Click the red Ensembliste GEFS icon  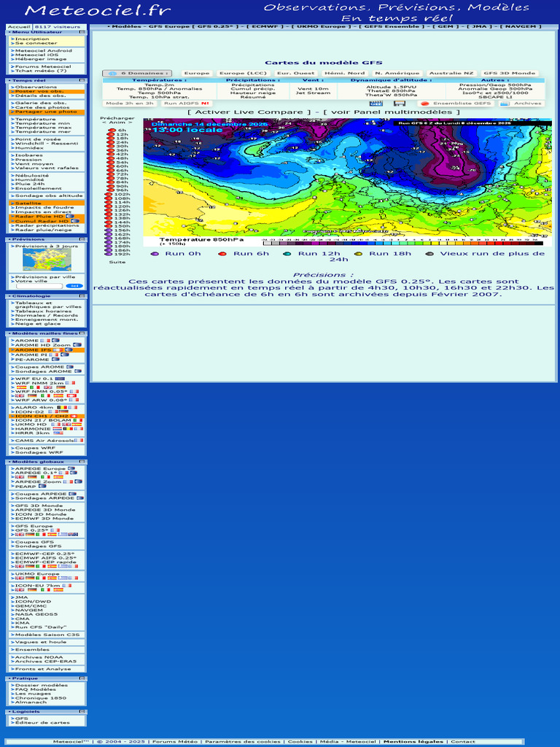click(x=425, y=104)
